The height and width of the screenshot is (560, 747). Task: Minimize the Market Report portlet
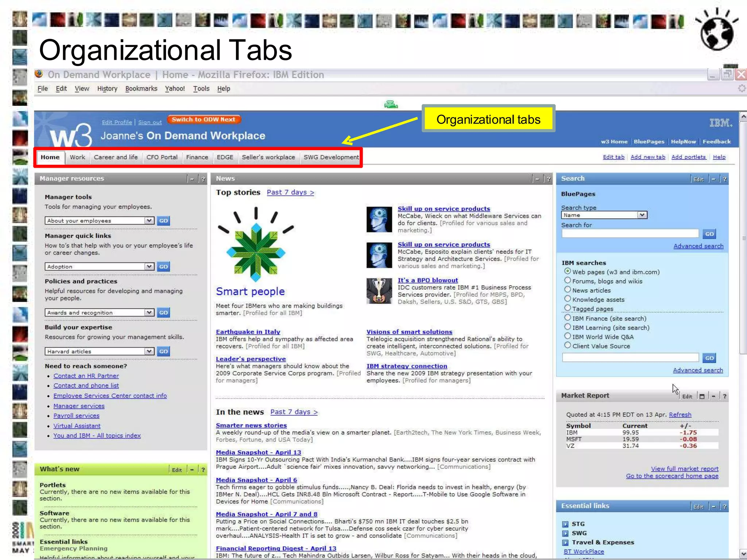tap(713, 396)
